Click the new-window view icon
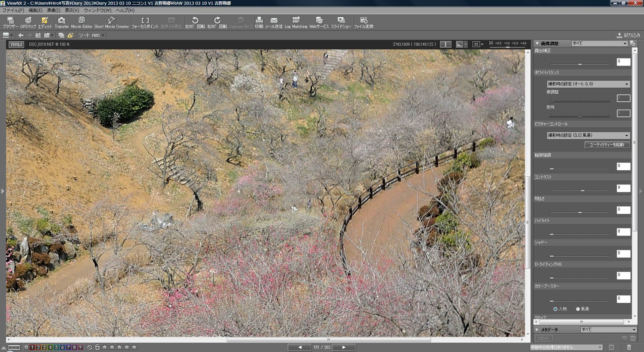The image size is (644, 352). [x=61, y=35]
